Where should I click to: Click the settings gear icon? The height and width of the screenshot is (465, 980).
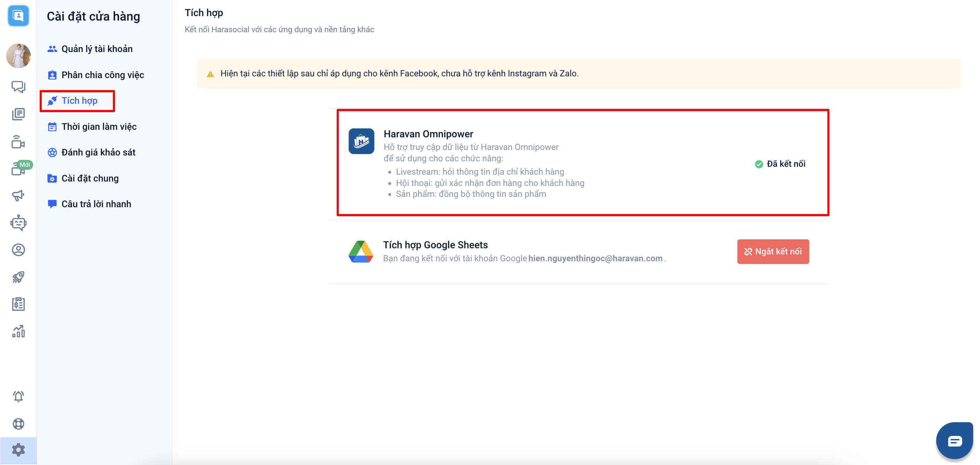18,450
